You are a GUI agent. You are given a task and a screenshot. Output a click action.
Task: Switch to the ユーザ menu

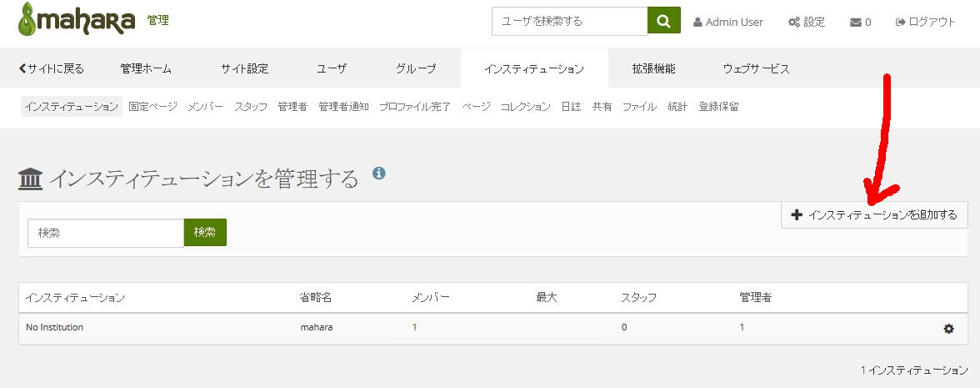pos(332,68)
